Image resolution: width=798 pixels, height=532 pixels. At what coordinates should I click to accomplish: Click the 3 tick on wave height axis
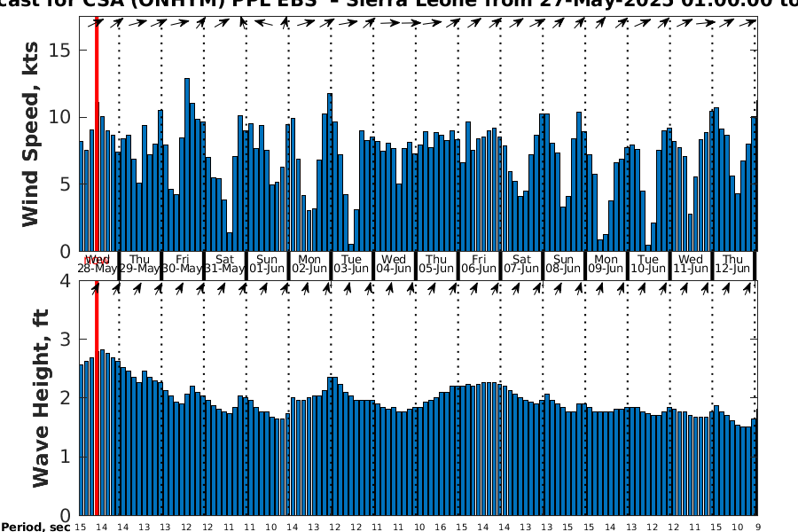click(66, 339)
